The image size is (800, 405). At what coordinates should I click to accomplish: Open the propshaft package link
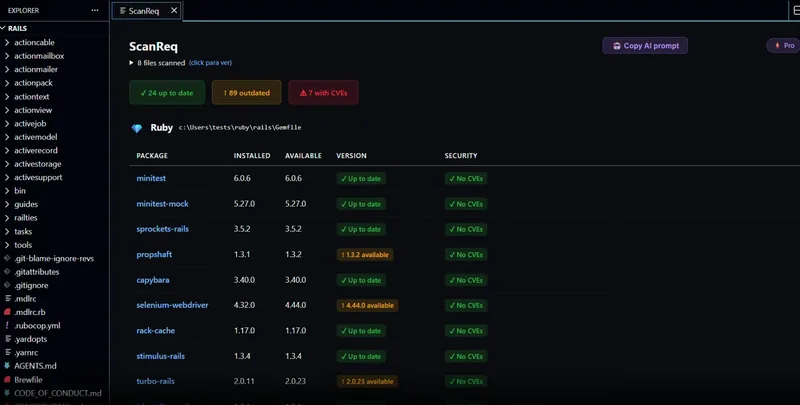pos(154,255)
